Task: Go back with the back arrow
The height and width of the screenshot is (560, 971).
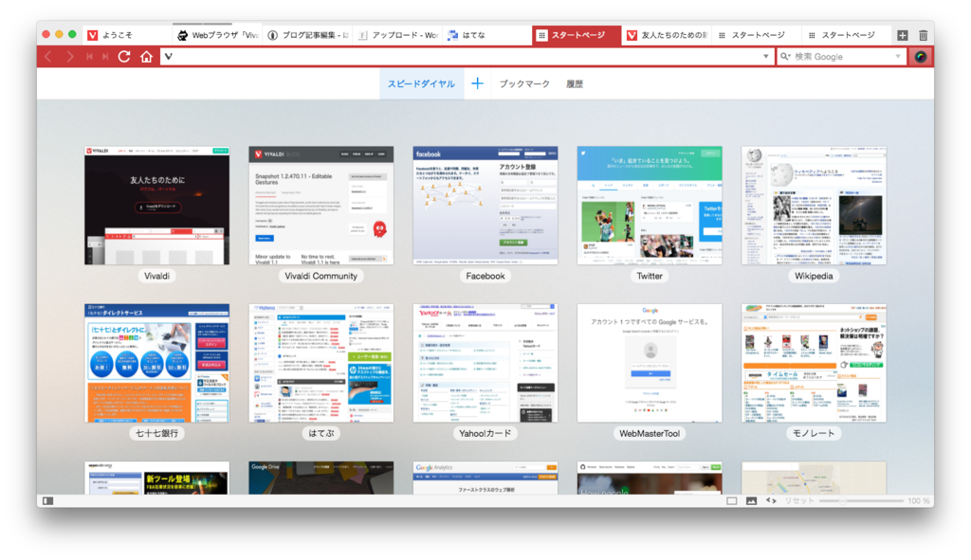Action: (47, 57)
